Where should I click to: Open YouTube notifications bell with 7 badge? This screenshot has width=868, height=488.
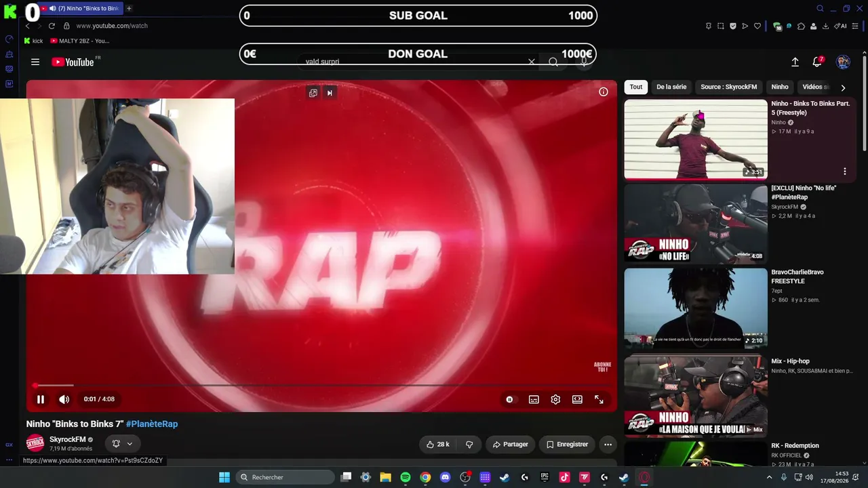(x=818, y=62)
